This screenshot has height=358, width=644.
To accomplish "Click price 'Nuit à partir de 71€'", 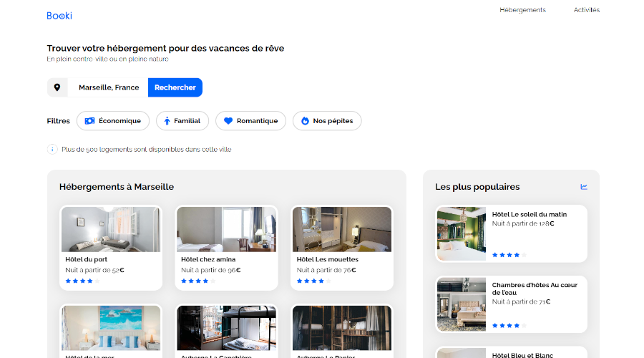I will 521,301.
